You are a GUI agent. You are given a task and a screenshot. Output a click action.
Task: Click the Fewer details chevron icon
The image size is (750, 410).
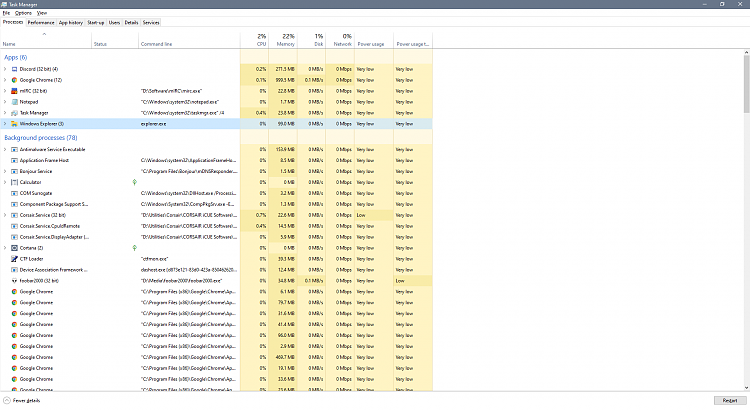[7, 400]
